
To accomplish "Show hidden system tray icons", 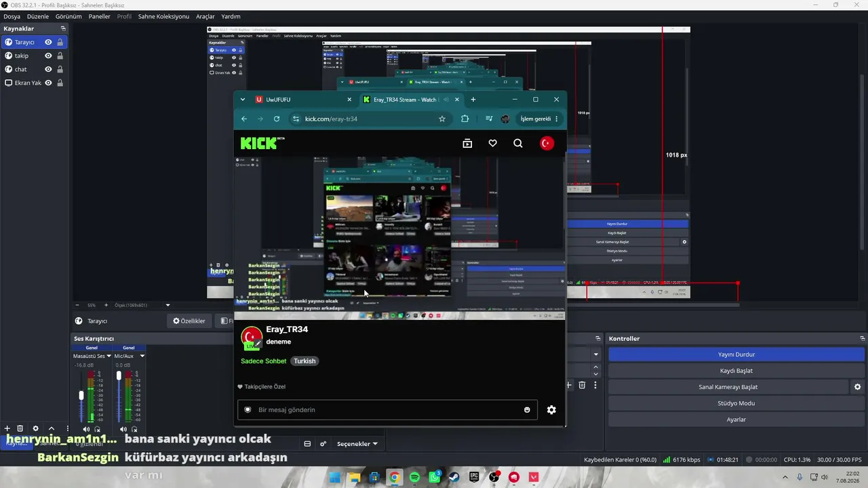I will click(x=787, y=477).
